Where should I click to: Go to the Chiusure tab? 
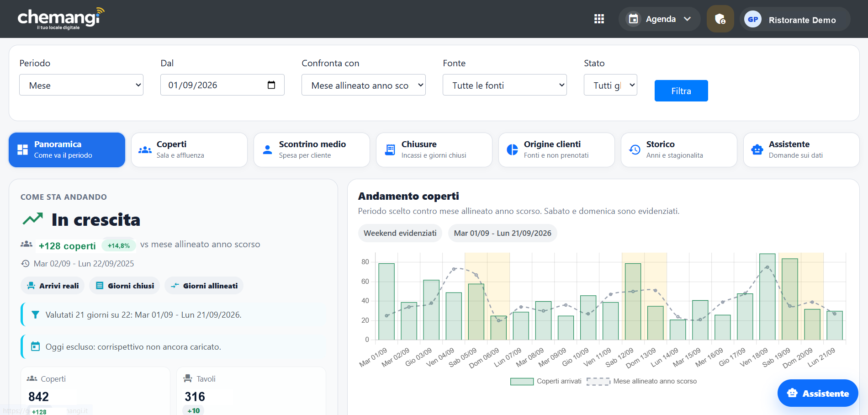[x=434, y=150]
